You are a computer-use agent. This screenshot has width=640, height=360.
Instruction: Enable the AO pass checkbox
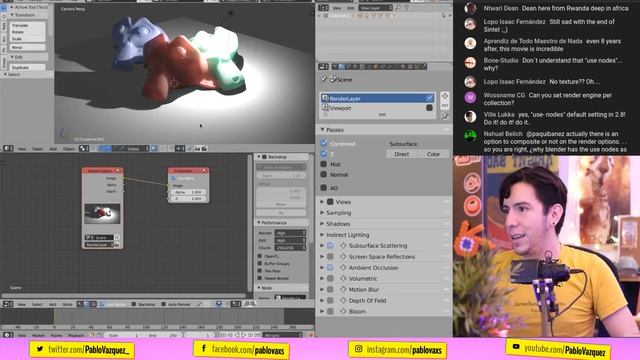(x=324, y=188)
